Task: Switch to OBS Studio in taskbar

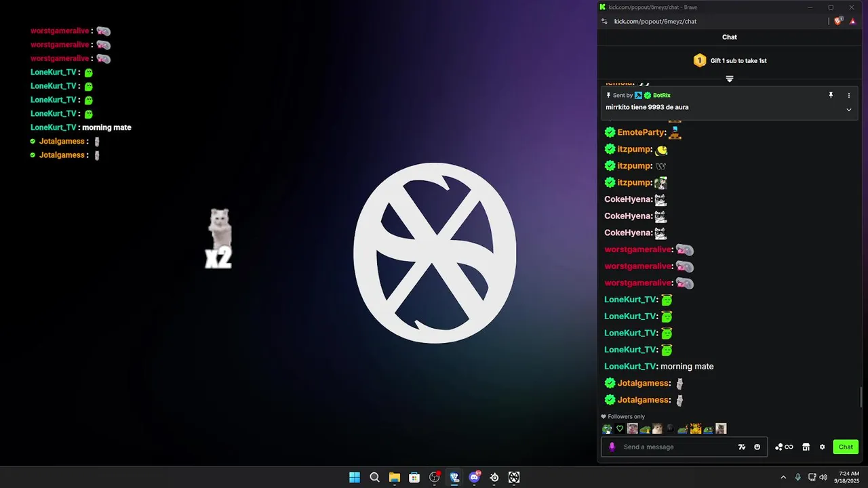Action: (x=435, y=477)
